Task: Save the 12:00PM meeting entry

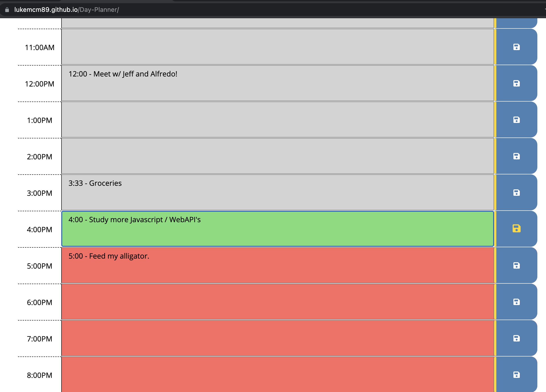Action: pos(517,84)
